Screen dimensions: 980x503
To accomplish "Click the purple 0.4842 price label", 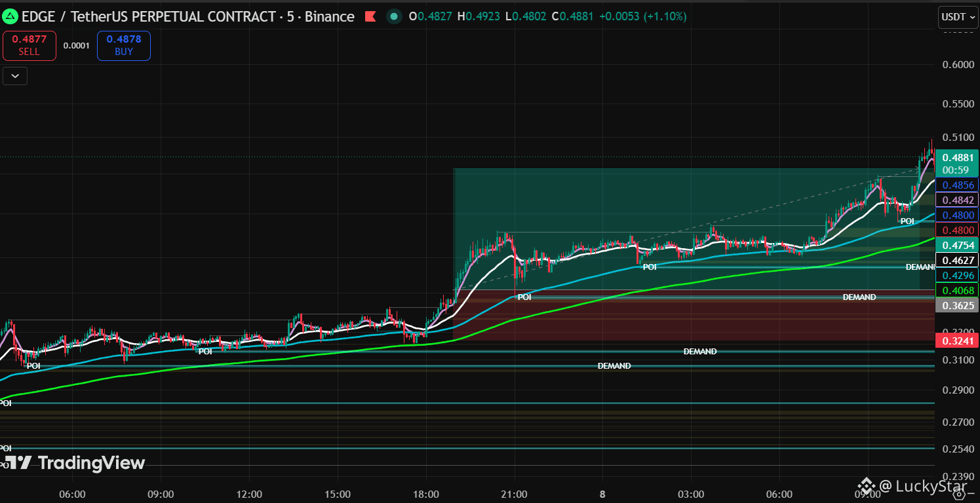I will click(x=958, y=200).
